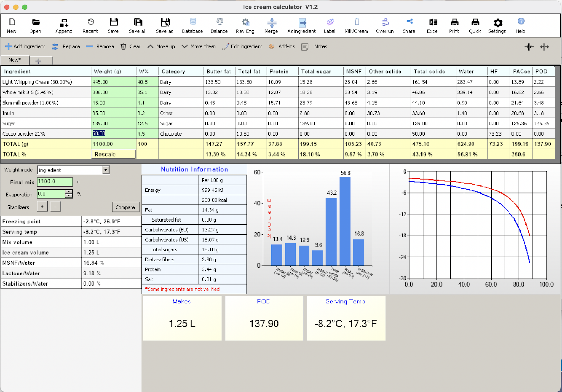
Task: Move up the selected ingredient
Action: [161, 46]
